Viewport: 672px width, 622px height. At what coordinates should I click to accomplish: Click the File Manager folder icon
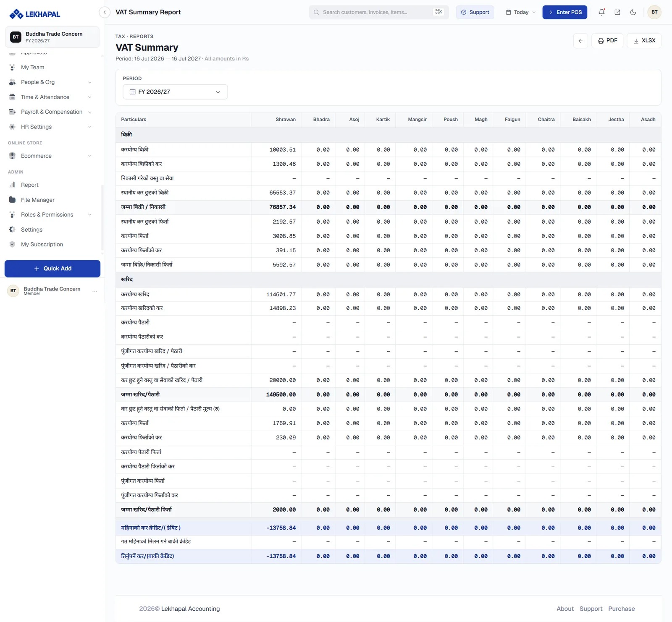12,200
